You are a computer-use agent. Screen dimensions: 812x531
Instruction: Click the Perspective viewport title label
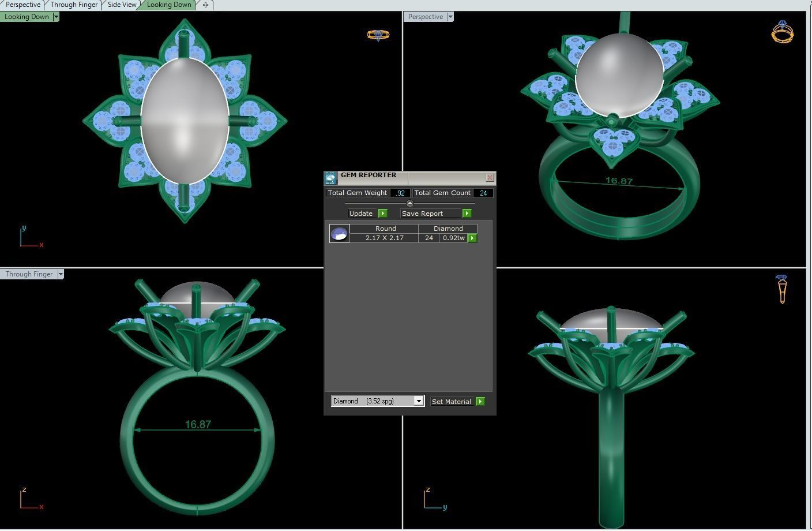(x=425, y=17)
